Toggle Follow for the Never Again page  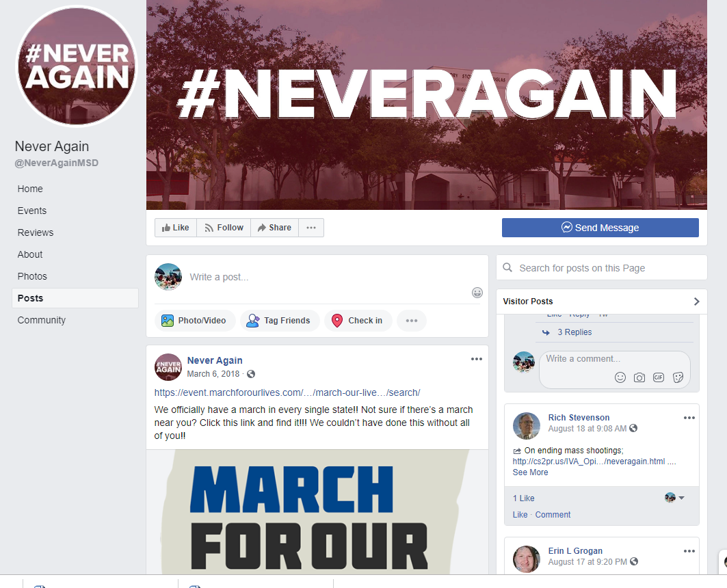224,228
